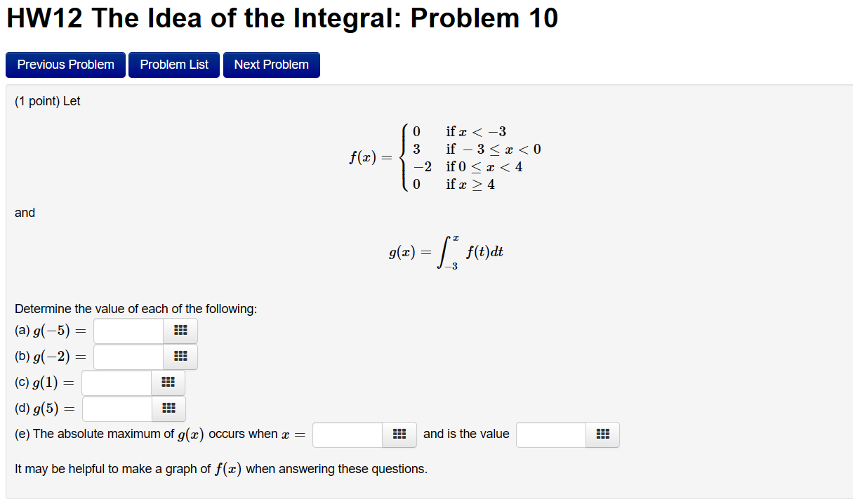Open the equation editor for g(-2)
853x504 pixels.
[x=180, y=357]
